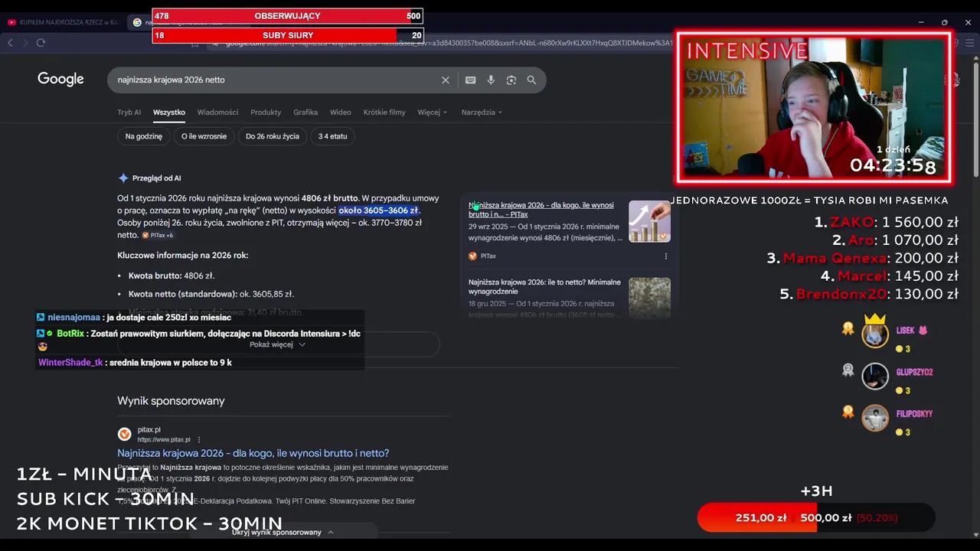The width and height of the screenshot is (980, 551).
Task: Click the Przegląd od AI label
Action: [156, 178]
